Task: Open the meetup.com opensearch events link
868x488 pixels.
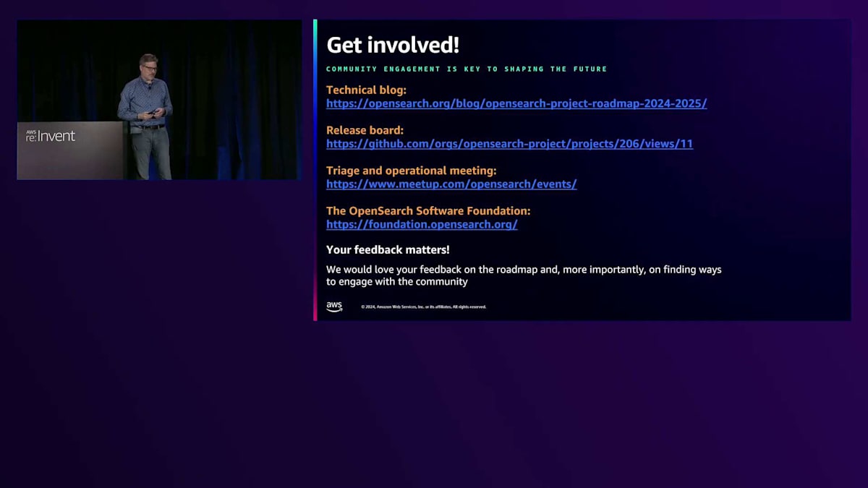Action: 451,184
